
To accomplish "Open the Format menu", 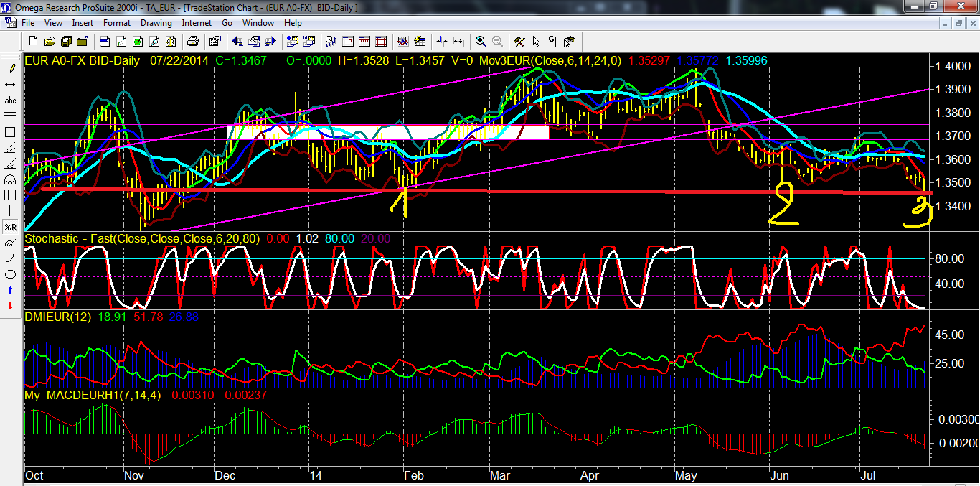I will coord(117,23).
